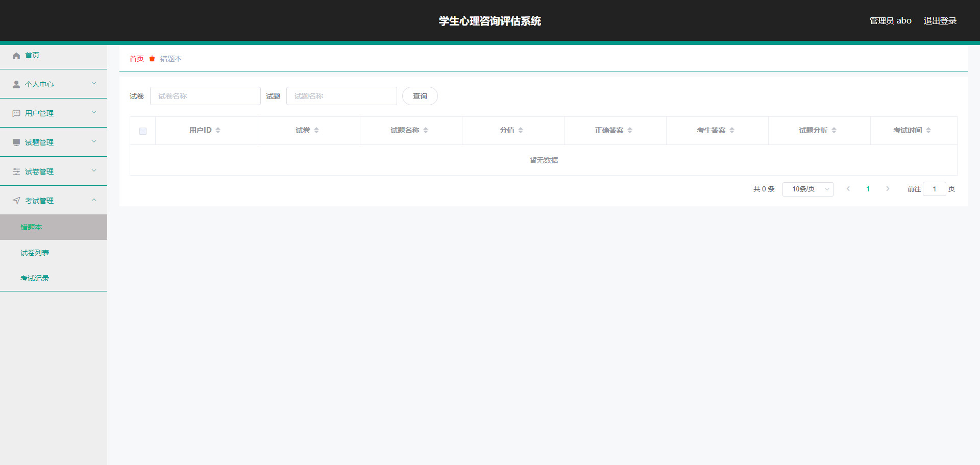Sort by 试卷 column arrows

click(x=316, y=130)
